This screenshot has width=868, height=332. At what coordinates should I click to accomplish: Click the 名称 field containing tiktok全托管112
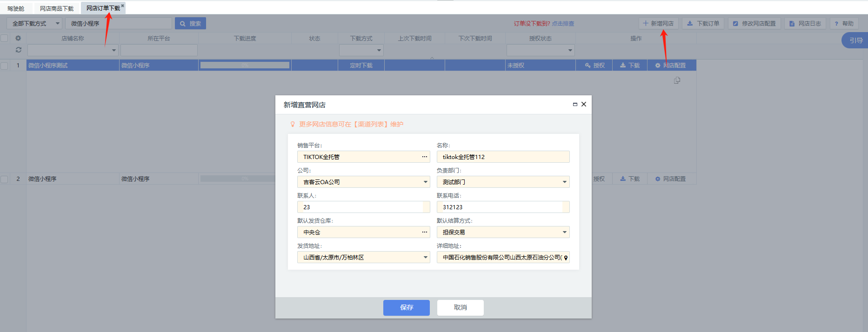[503, 157]
